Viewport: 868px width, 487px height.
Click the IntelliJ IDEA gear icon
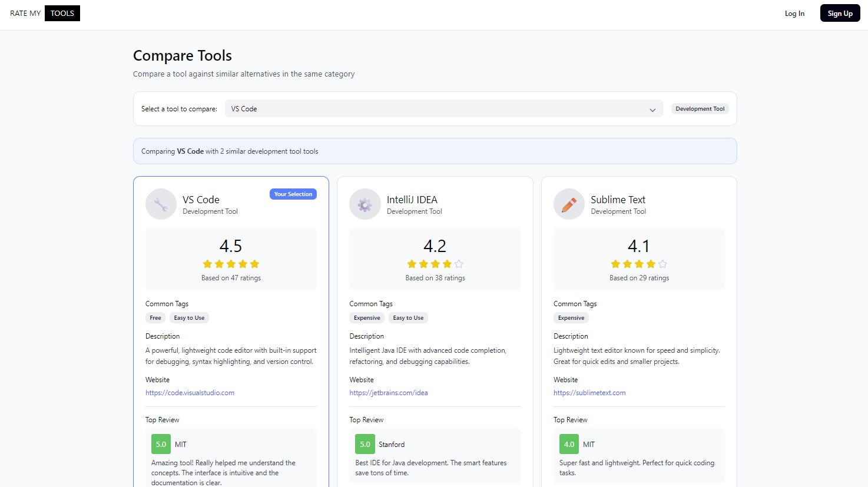[365, 204]
